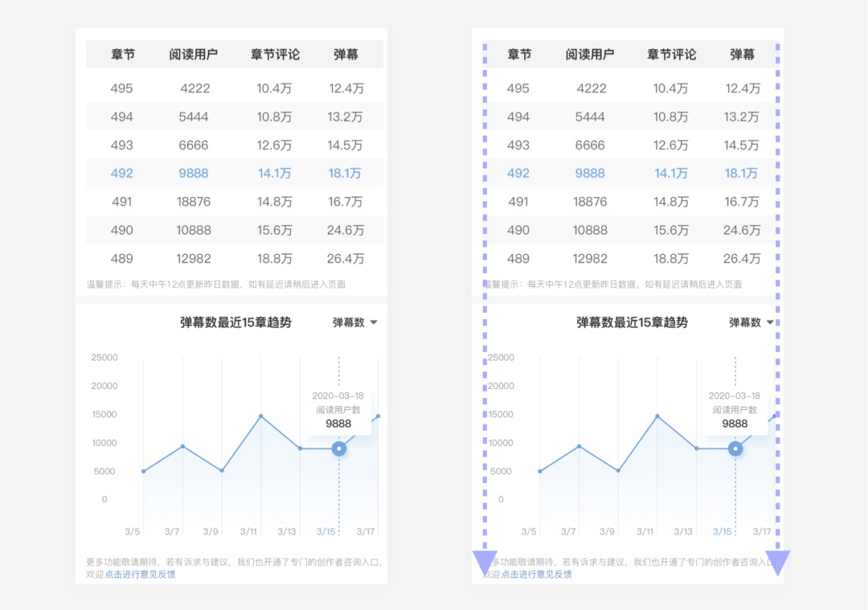Click the 章节 column header in right mockup
868x610 pixels.
519,54
